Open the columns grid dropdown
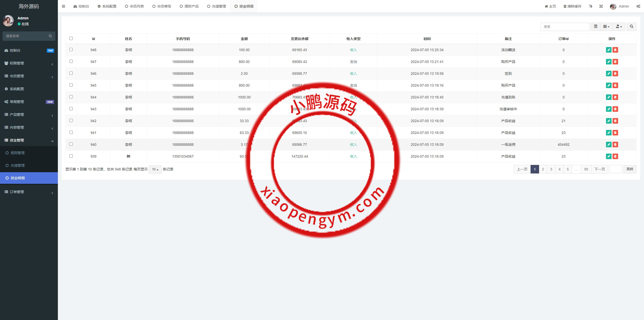 point(606,26)
